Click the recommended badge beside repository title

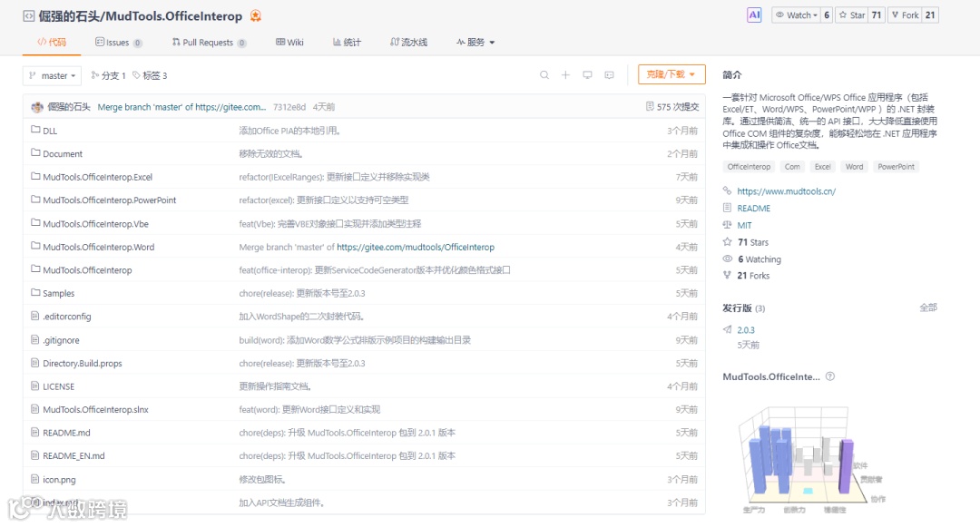click(256, 16)
